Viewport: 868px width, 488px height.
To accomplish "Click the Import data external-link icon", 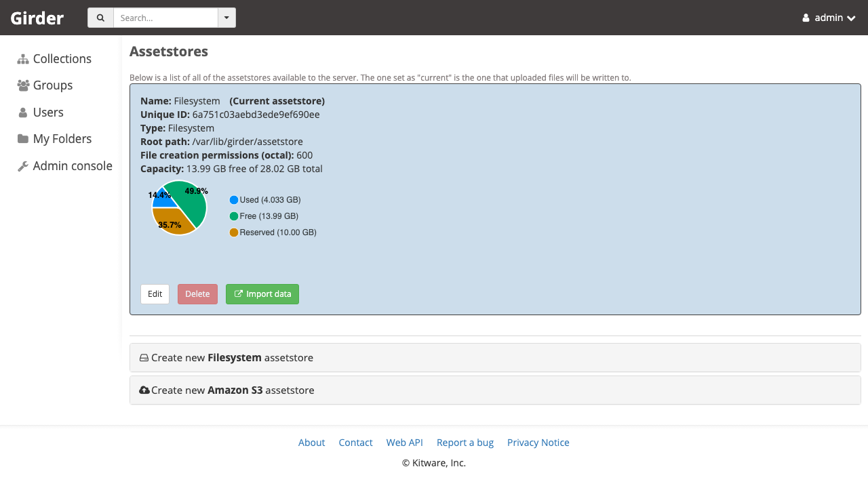I will point(238,294).
